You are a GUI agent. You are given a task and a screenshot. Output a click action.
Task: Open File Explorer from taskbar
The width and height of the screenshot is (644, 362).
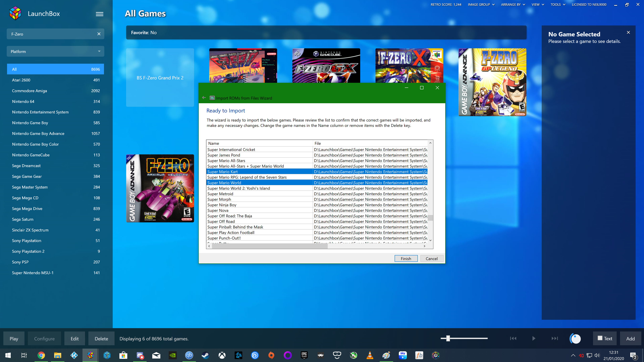tap(58, 355)
